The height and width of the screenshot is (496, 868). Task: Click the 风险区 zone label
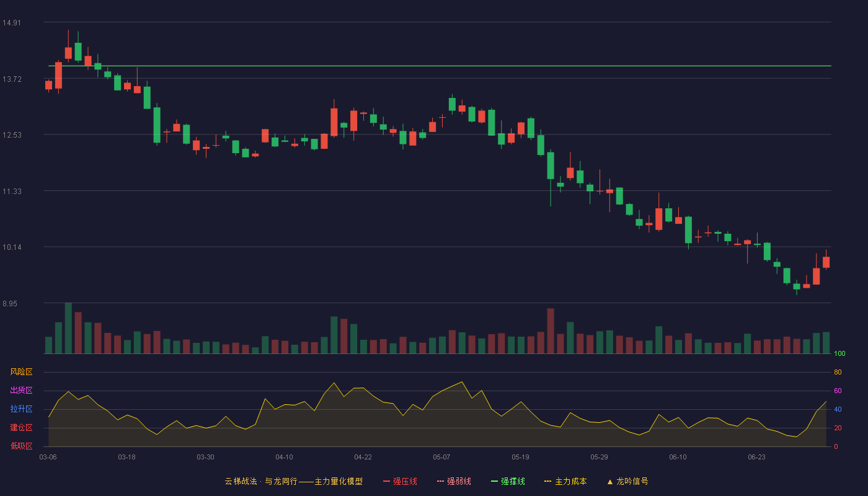pyautogui.click(x=22, y=372)
